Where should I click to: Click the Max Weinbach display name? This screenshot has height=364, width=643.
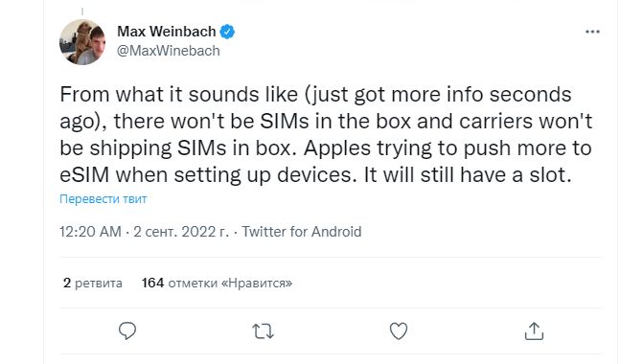[167, 32]
